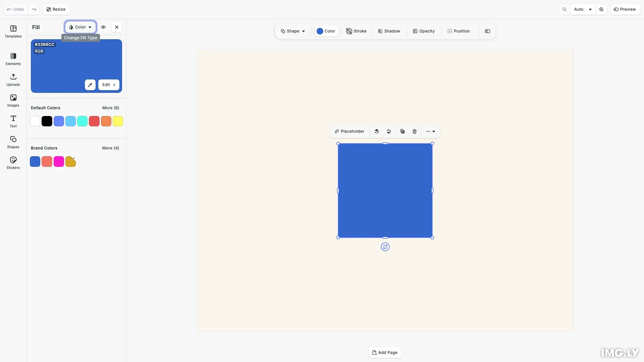
Task: Delete the selected shape with trash icon
Action: coord(415,131)
